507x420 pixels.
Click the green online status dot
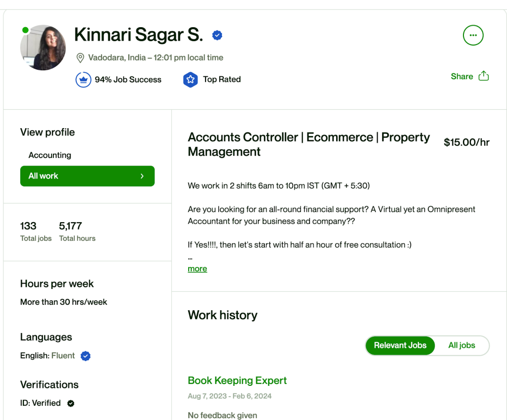(x=25, y=30)
